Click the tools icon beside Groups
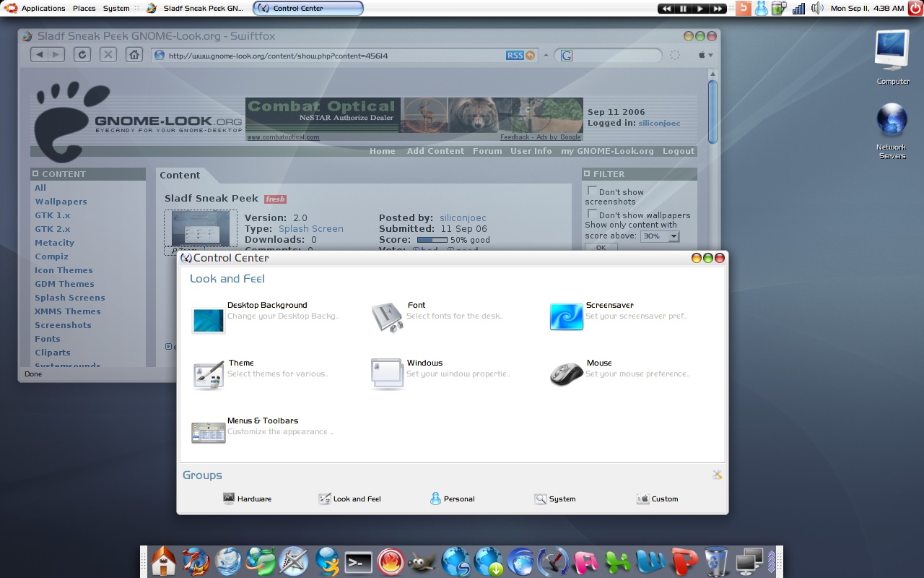Viewport: 924px width, 578px height. pyautogui.click(x=717, y=475)
